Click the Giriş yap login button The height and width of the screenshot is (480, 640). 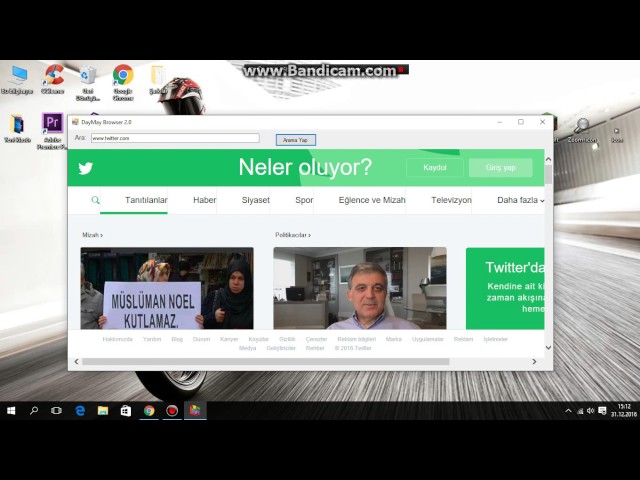coord(501,168)
